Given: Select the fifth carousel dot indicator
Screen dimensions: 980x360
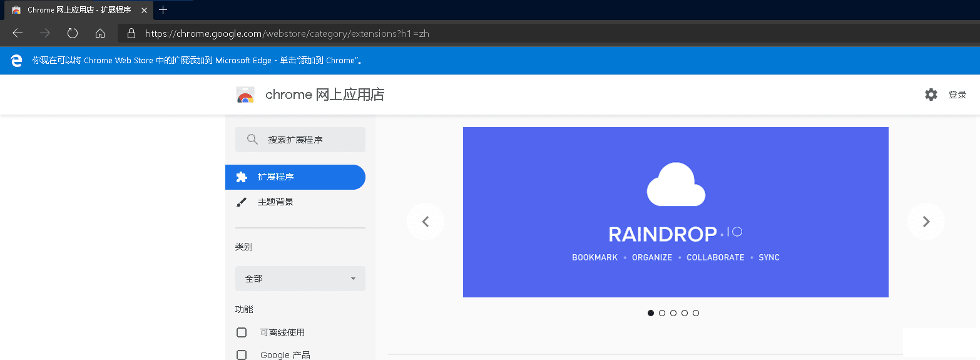Looking at the screenshot, I should pyautogui.click(x=696, y=313).
